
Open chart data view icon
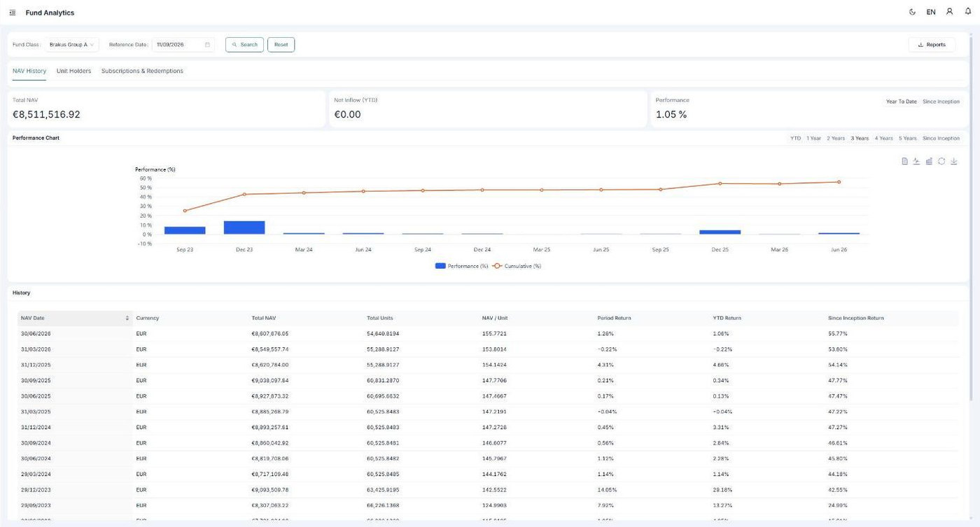pyautogui.click(x=904, y=161)
